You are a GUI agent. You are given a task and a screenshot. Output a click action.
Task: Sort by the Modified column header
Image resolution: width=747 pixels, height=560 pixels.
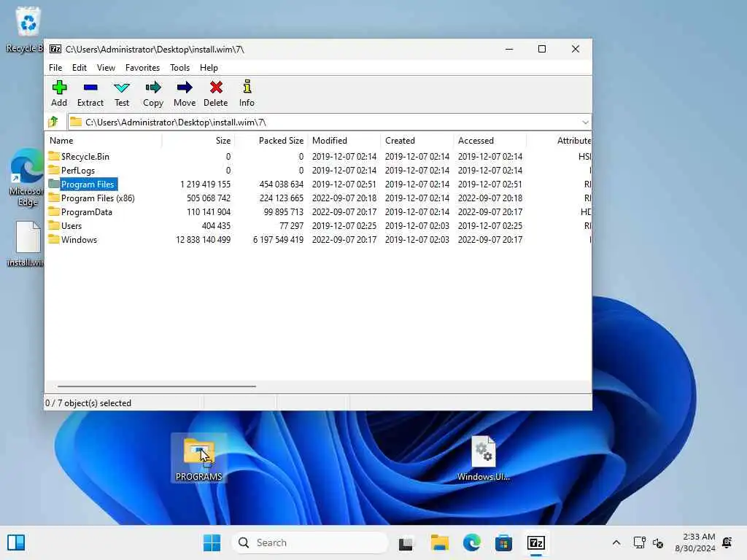coord(344,141)
